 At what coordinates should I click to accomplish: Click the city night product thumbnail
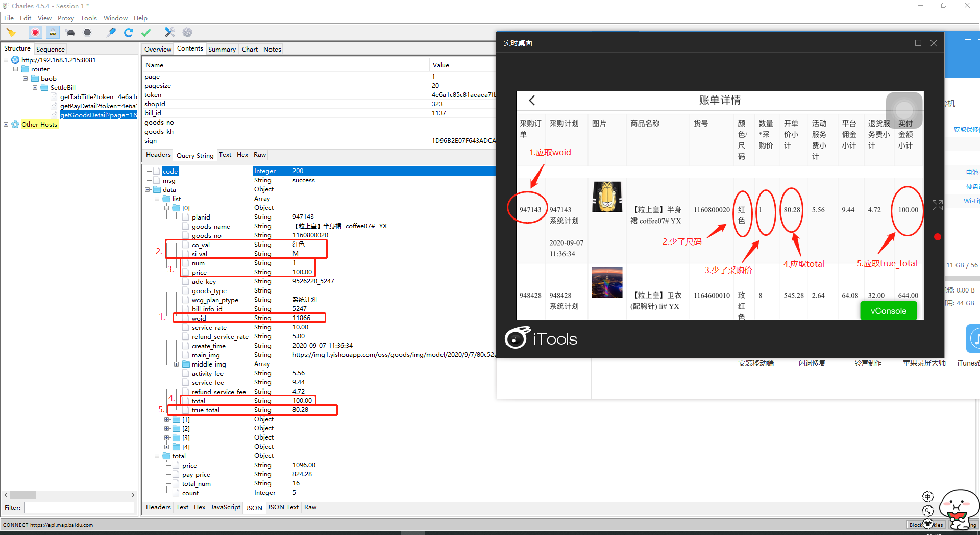tap(607, 282)
